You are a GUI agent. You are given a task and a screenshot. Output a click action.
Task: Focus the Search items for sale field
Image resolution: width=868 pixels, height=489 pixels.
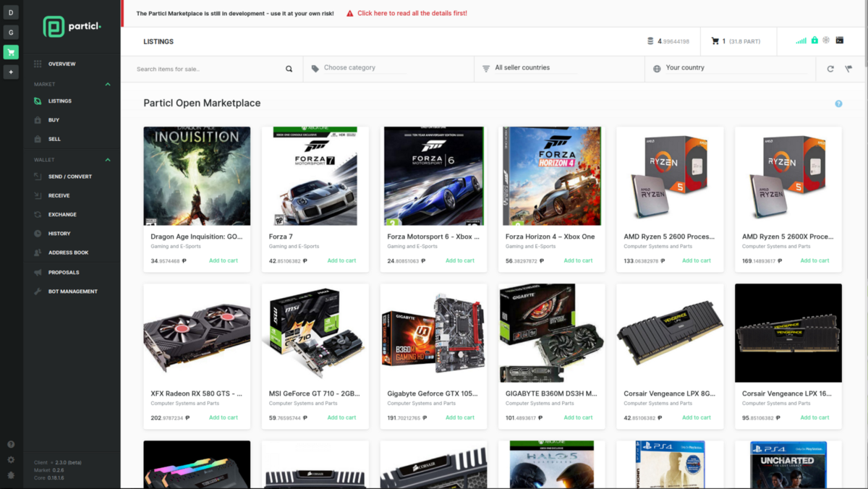click(208, 69)
